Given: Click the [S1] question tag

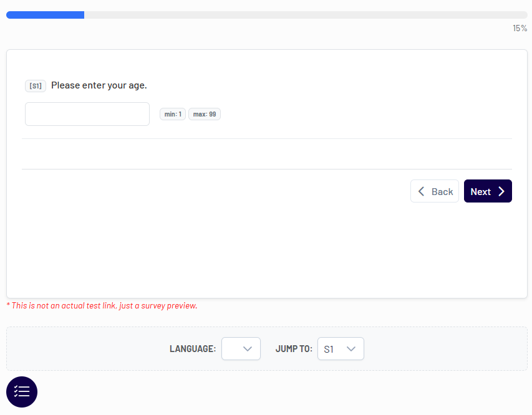Looking at the screenshot, I should 36,86.
